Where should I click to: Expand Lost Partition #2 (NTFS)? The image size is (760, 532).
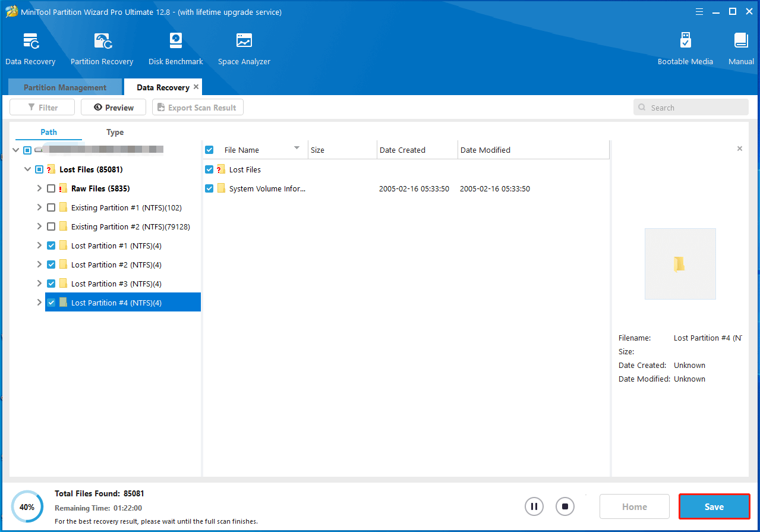(39, 265)
